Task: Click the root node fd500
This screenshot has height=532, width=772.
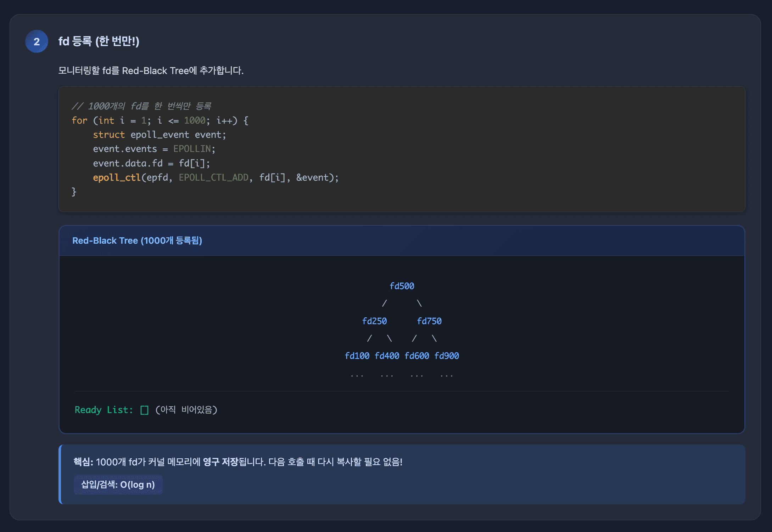Action: [x=402, y=286]
